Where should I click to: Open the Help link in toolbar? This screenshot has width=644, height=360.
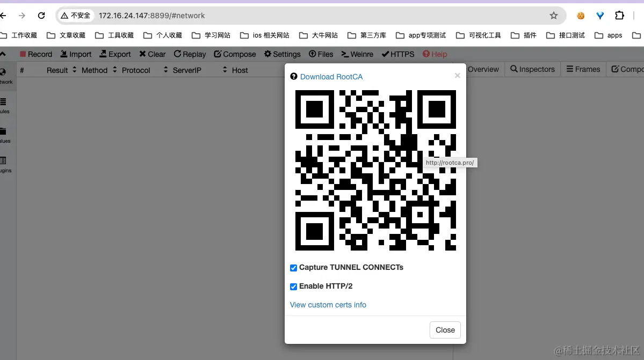435,54
